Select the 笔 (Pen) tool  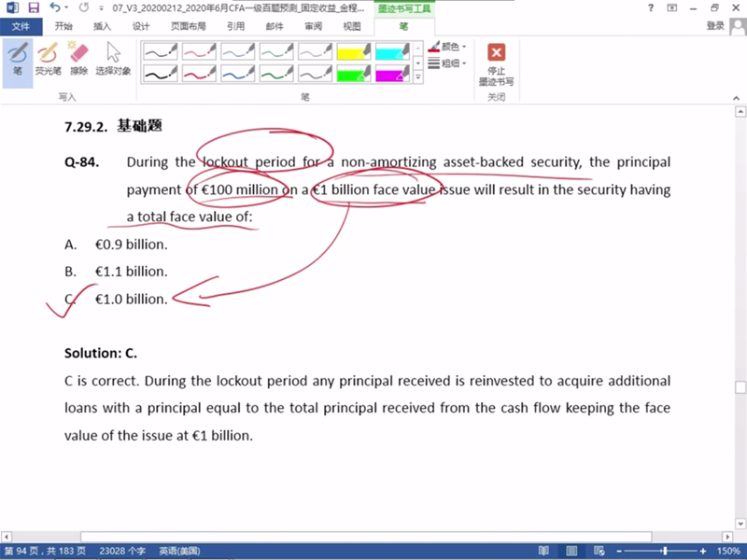coord(17,58)
